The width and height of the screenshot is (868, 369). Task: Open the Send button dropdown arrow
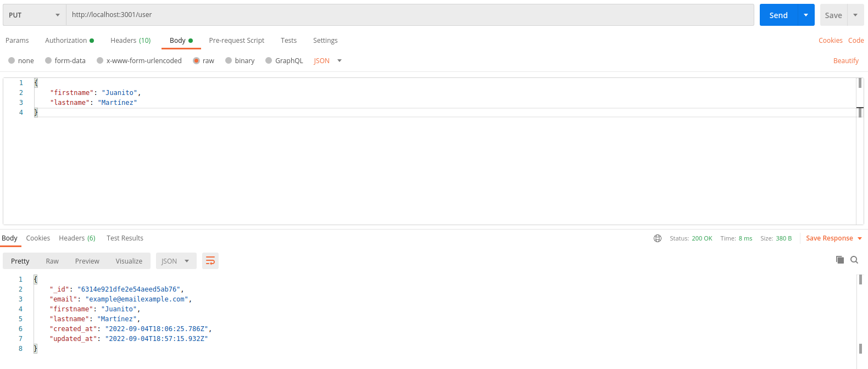tap(806, 15)
